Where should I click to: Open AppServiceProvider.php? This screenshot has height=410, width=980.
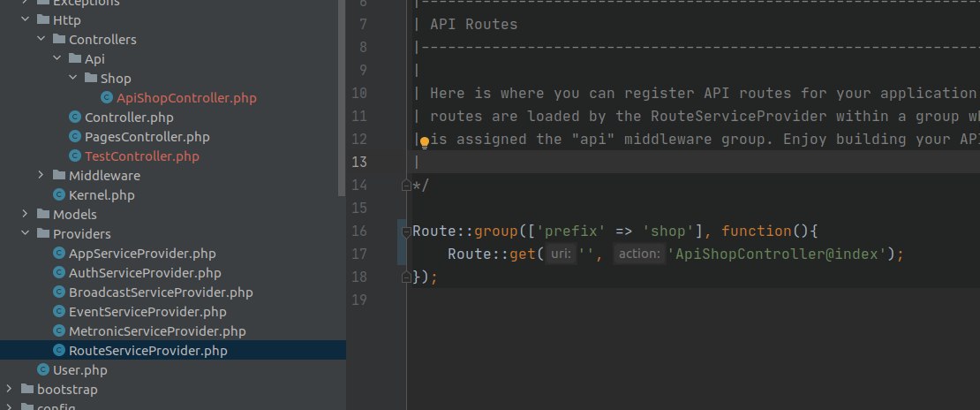coord(142,253)
